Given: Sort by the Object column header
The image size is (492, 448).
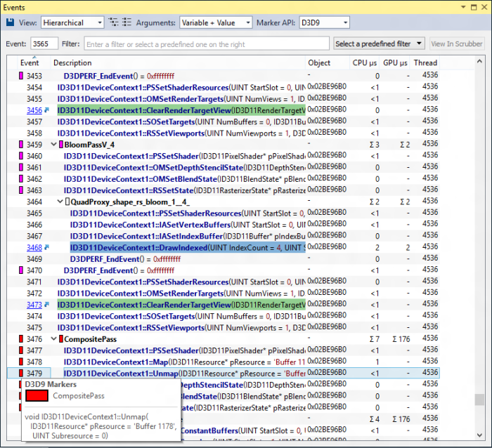Looking at the screenshot, I should [328, 62].
